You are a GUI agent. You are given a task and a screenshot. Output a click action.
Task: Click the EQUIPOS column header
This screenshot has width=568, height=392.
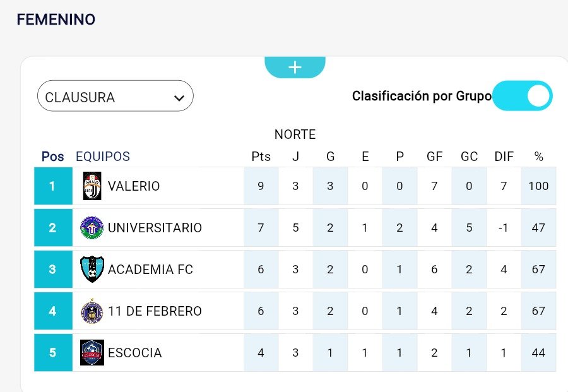[103, 157]
